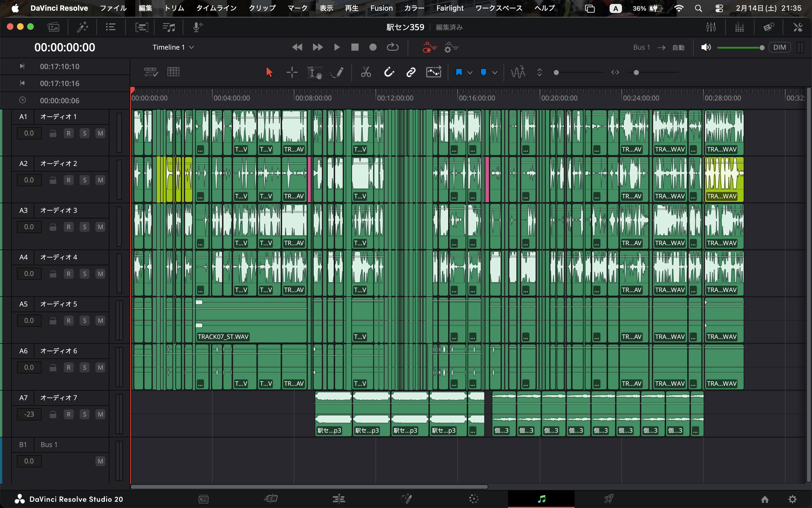Click the loop playback button
The height and width of the screenshot is (508, 812).
click(392, 47)
